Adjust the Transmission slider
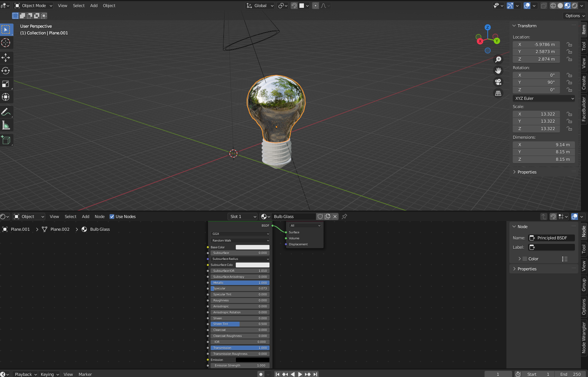This screenshot has width=588, height=377. [240, 348]
